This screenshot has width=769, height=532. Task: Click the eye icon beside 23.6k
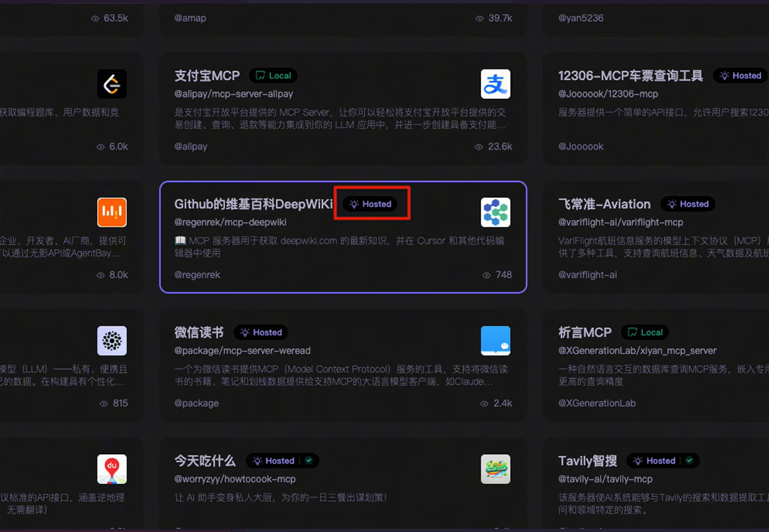pyautogui.click(x=479, y=147)
